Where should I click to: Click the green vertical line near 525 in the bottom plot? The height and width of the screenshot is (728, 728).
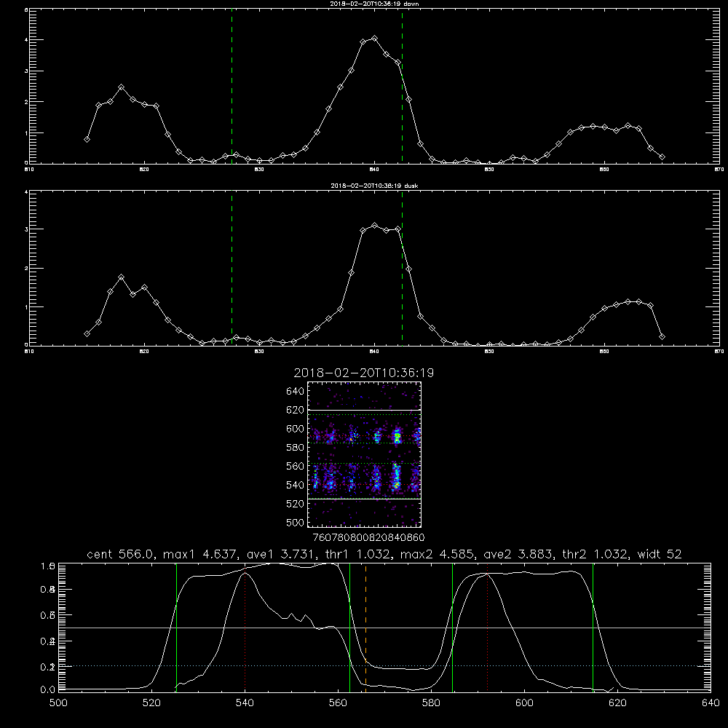pyautogui.click(x=176, y=627)
